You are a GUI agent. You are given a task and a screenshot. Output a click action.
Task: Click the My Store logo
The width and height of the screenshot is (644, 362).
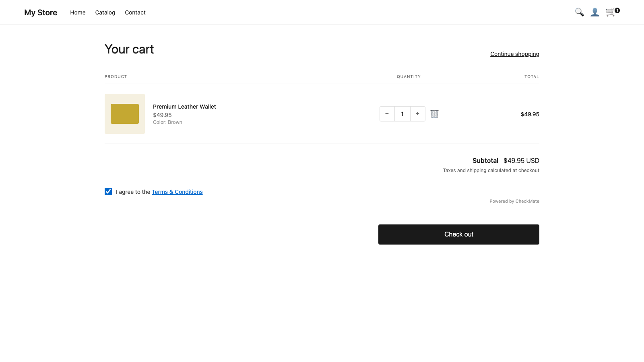tap(40, 12)
